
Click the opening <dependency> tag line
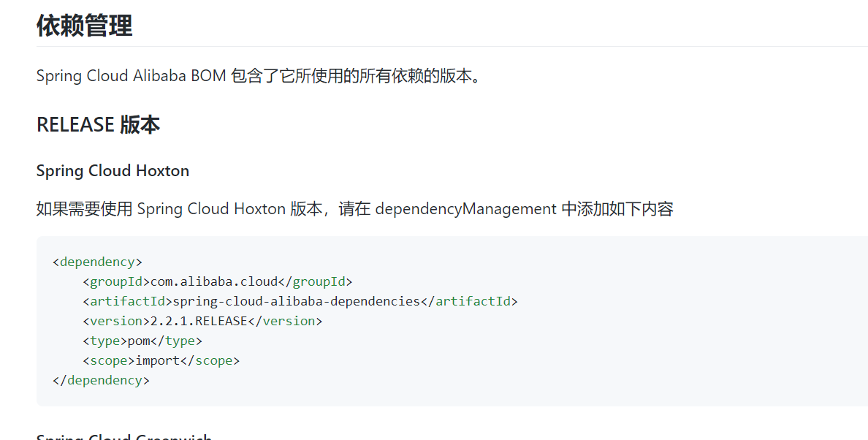[x=97, y=262]
